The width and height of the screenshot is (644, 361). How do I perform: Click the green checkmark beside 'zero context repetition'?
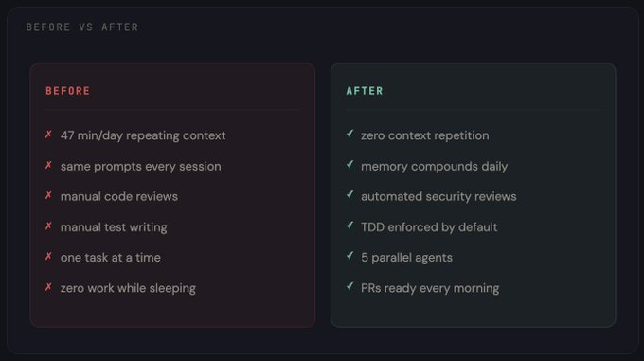pos(349,134)
